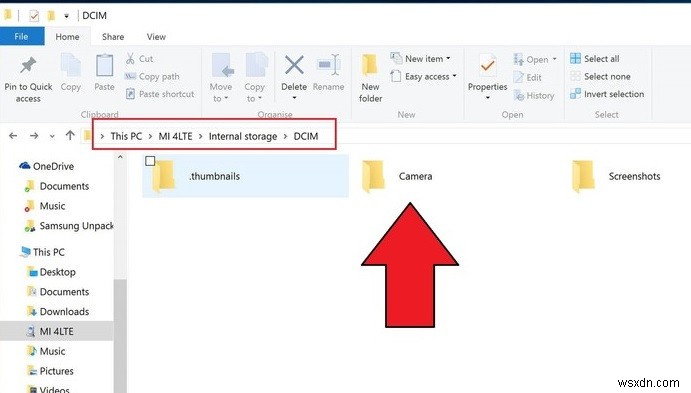691x393 pixels.
Task: Expand the Copy to dropdown arrow
Action: (260, 98)
